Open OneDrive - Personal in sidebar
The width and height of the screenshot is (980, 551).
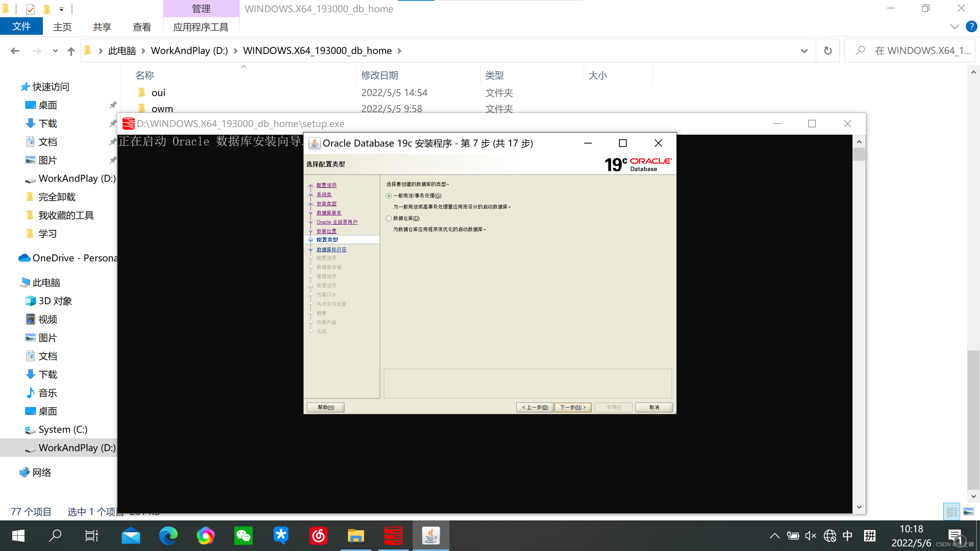(68, 258)
